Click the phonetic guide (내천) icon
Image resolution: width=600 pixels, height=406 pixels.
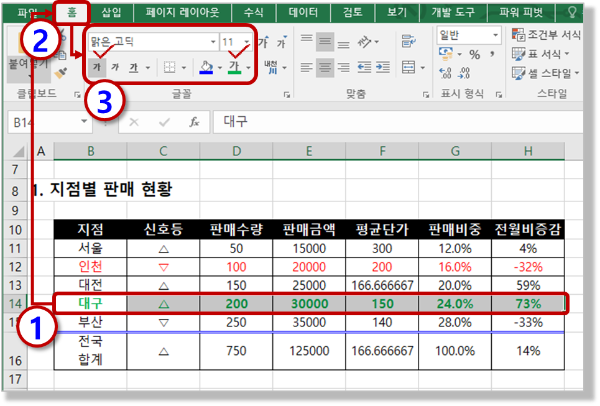click(271, 68)
